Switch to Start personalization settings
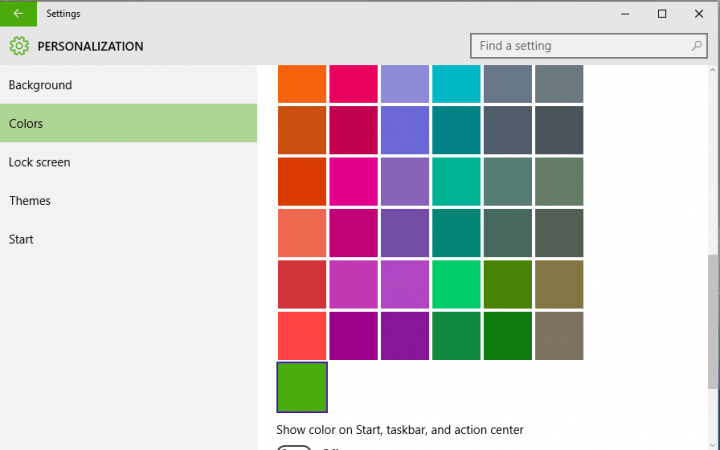Viewport: 720px width, 450px height. [x=21, y=239]
